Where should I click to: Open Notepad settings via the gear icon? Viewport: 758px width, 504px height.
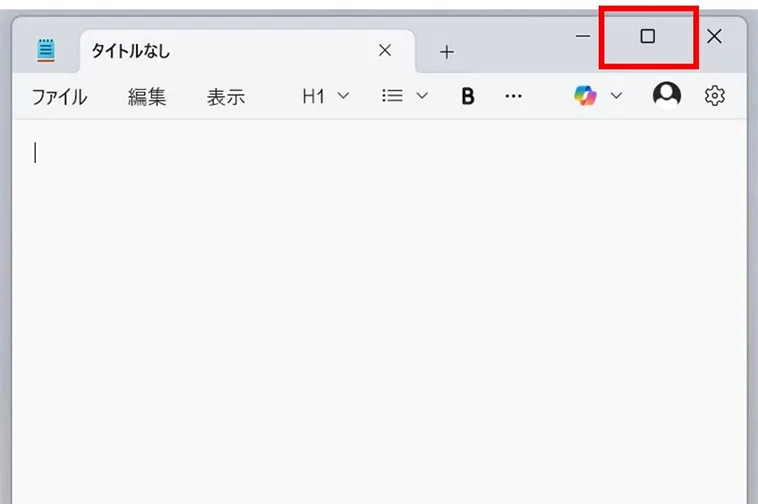(714, 96)
